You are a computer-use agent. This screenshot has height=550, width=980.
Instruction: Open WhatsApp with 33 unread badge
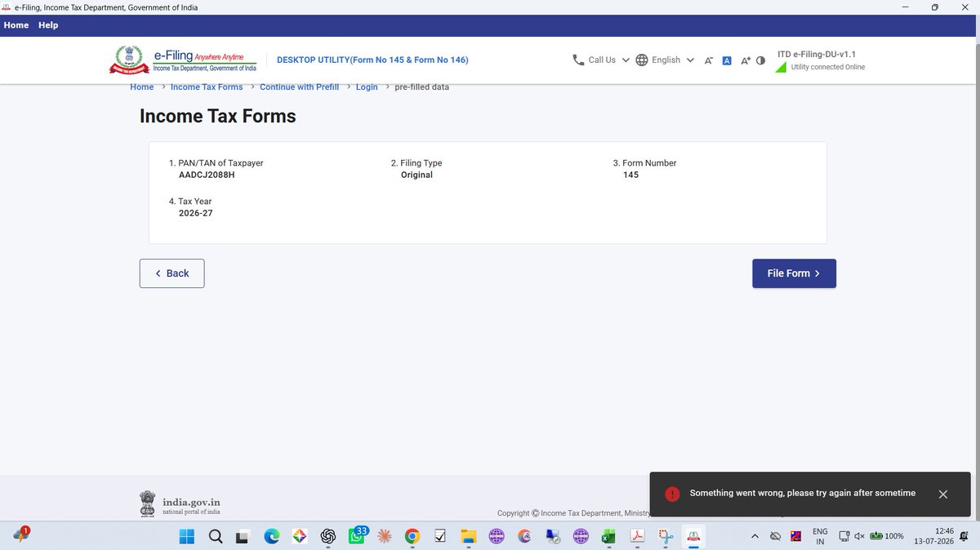(x=358, y=535)
